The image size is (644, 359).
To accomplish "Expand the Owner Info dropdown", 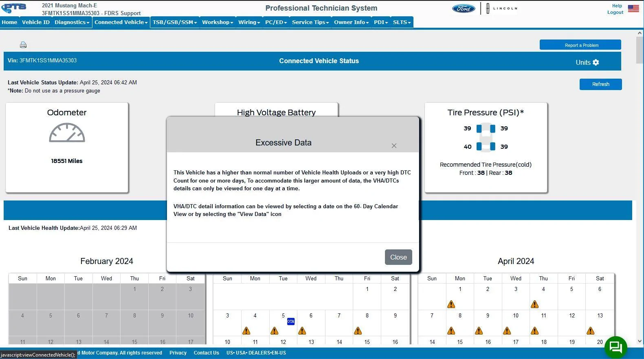I will coord(351,22).
